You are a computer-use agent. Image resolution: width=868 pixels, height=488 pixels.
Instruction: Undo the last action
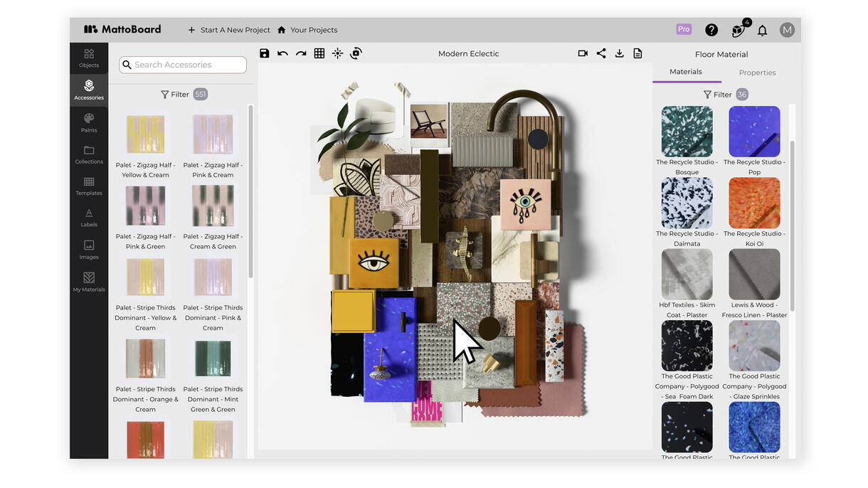point(282,53)
